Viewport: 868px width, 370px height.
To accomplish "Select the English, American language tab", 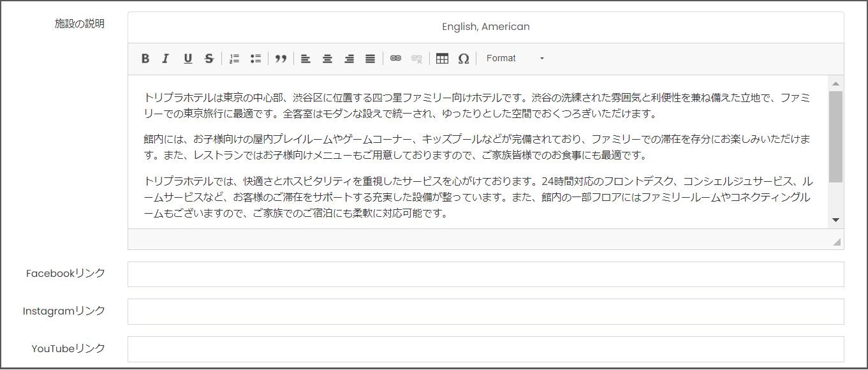I will (485, 27).
